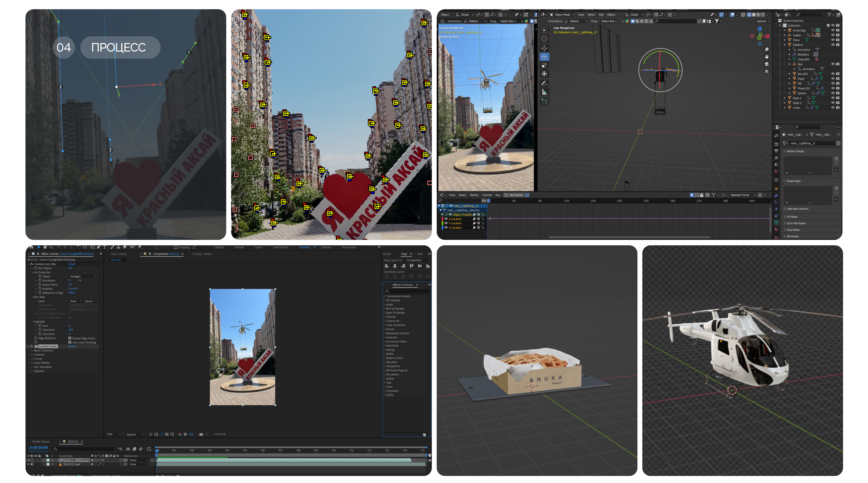
Task: Open the Marker menu in graph editor
Action: pyautogui.click(x=474, y=195)
